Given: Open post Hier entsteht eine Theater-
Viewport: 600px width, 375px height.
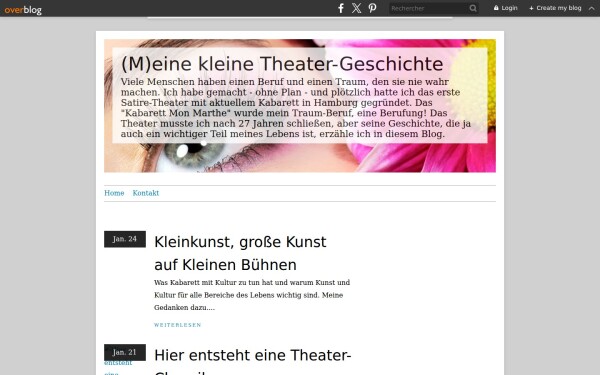Looking at the screenshot, I should 253,355.
